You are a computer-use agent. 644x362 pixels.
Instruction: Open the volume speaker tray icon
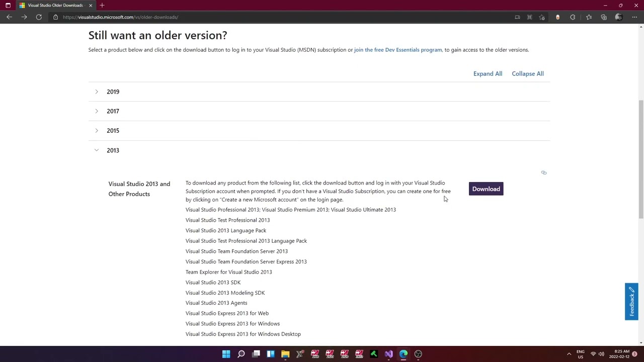(x=601, y=354)
